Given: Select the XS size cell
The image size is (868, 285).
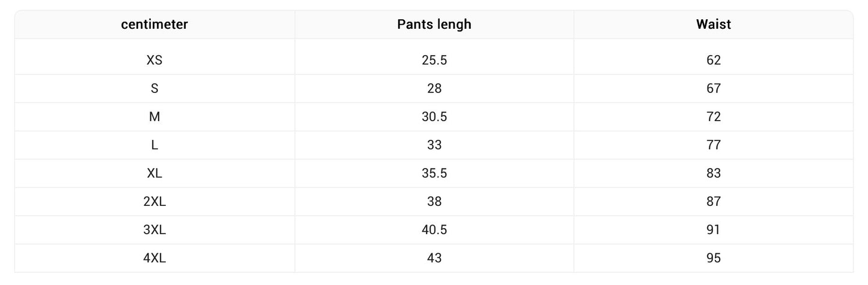Looking at the screenshot, I should point(154,60).
